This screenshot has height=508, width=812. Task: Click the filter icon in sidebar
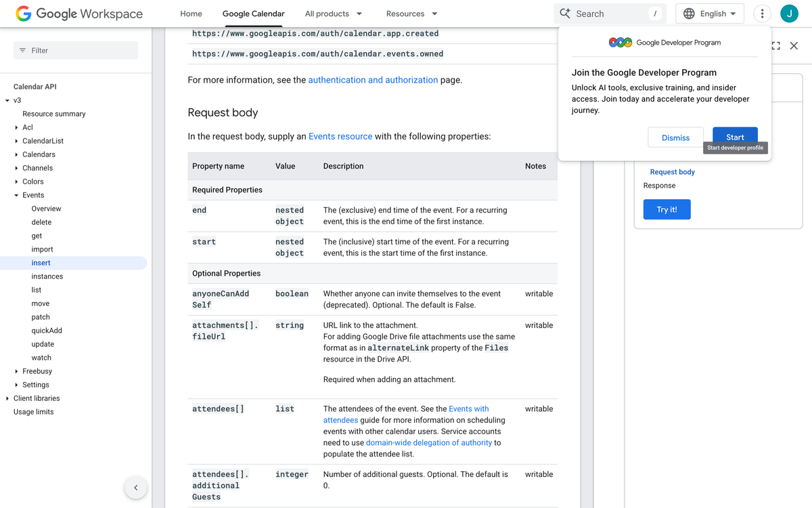tap(22, 51)
